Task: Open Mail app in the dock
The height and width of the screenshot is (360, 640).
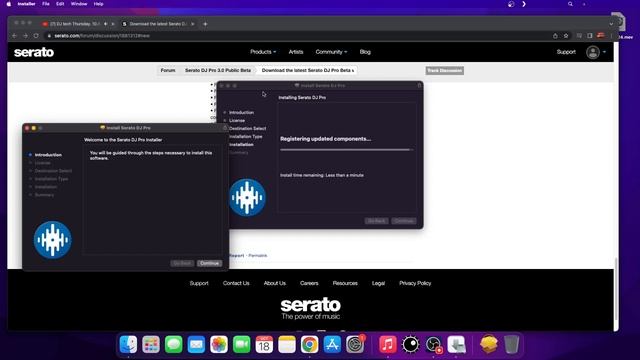Action: tap(196, 344)
